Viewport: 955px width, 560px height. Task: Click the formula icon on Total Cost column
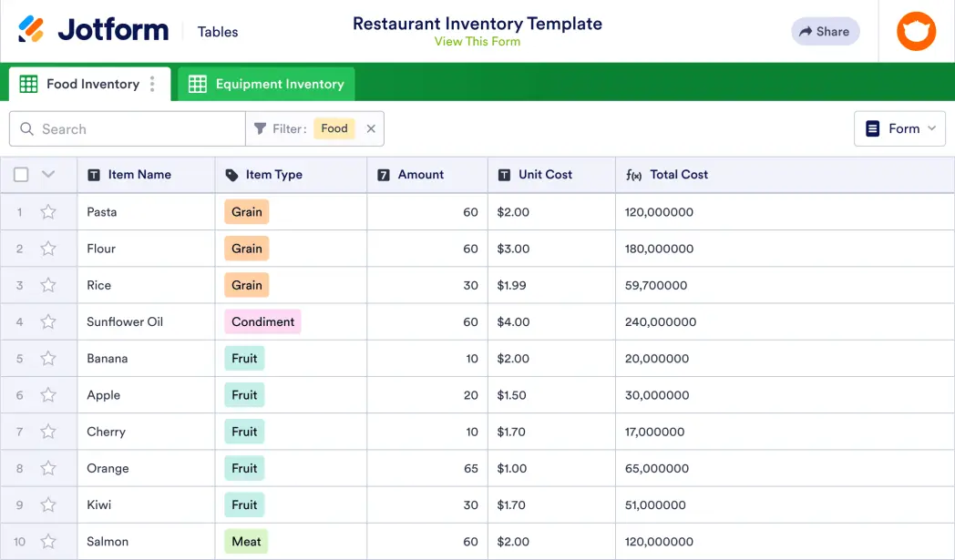tap(633, 175)
